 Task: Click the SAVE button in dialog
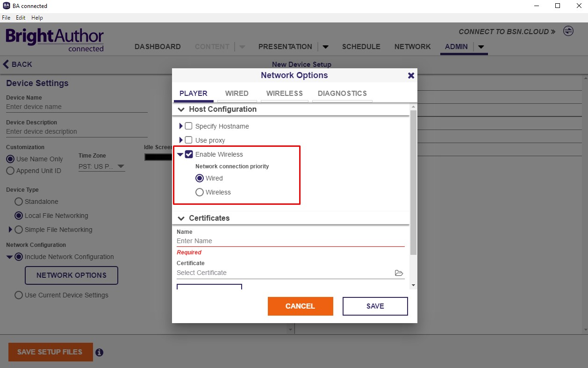pyautogui.click(x=375, y=306)
